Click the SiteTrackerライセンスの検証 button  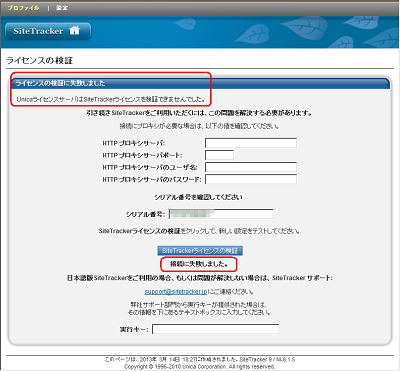tap(200, 251)
